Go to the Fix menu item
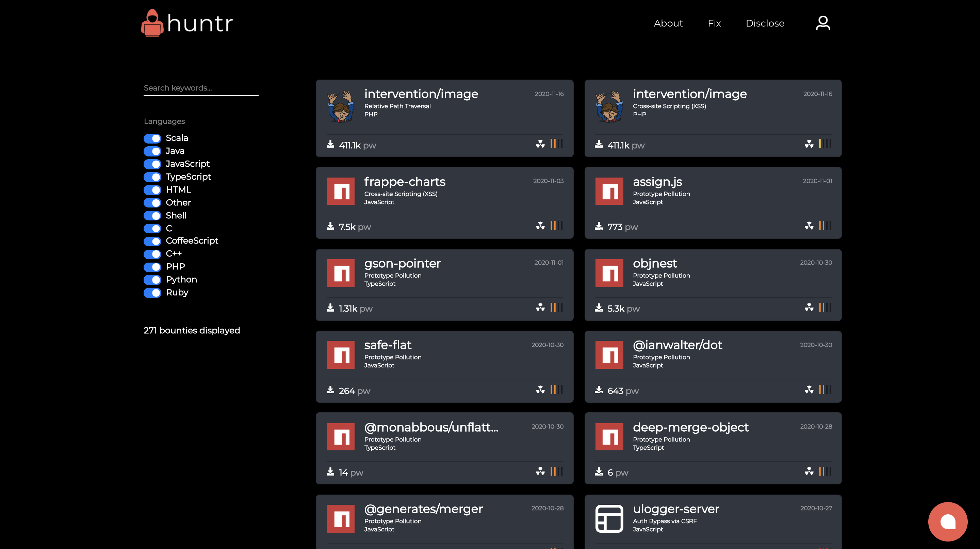The height and width of the screenshot is (549, 980). (714, 23)
